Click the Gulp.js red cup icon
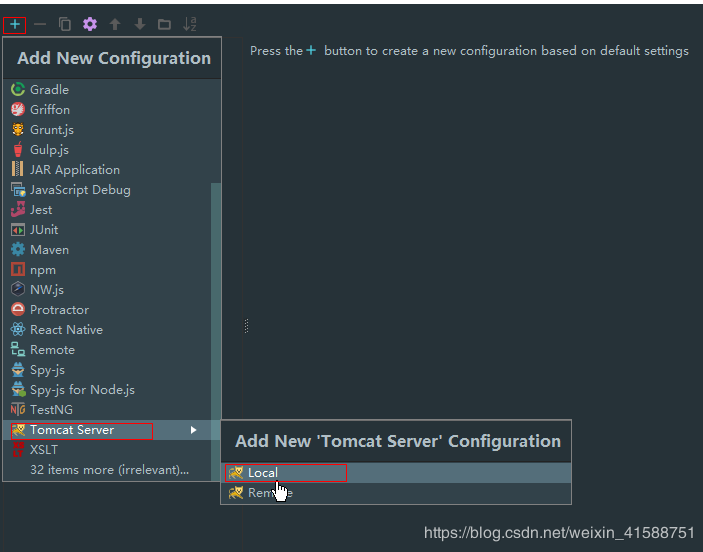The image size is (703, 552). tap(18, 149)
